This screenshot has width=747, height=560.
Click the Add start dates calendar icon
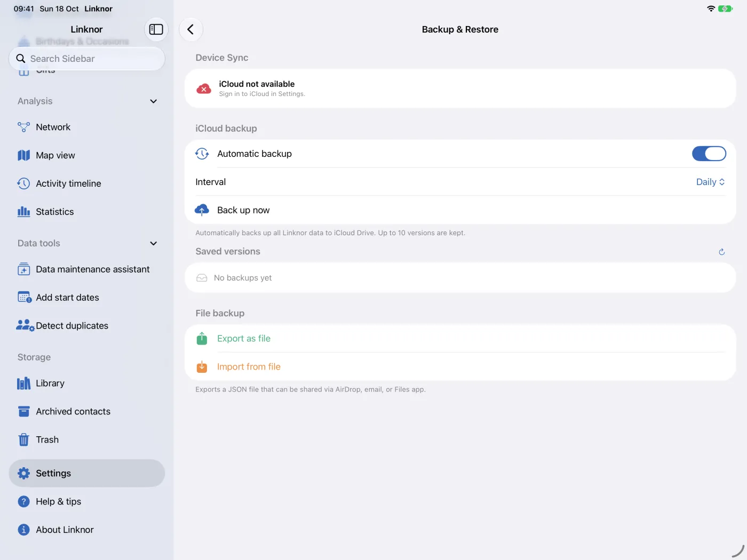pos(25,298)
